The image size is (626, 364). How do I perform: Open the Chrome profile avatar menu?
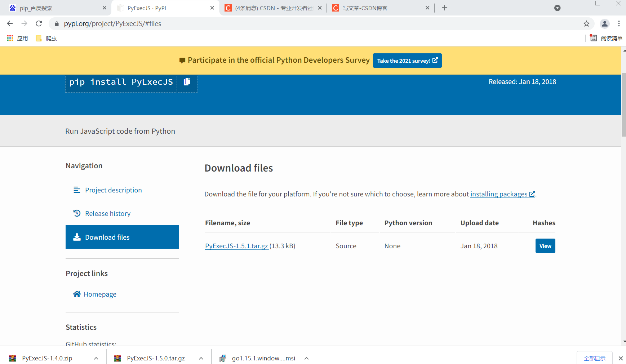[x=605, y=23]
